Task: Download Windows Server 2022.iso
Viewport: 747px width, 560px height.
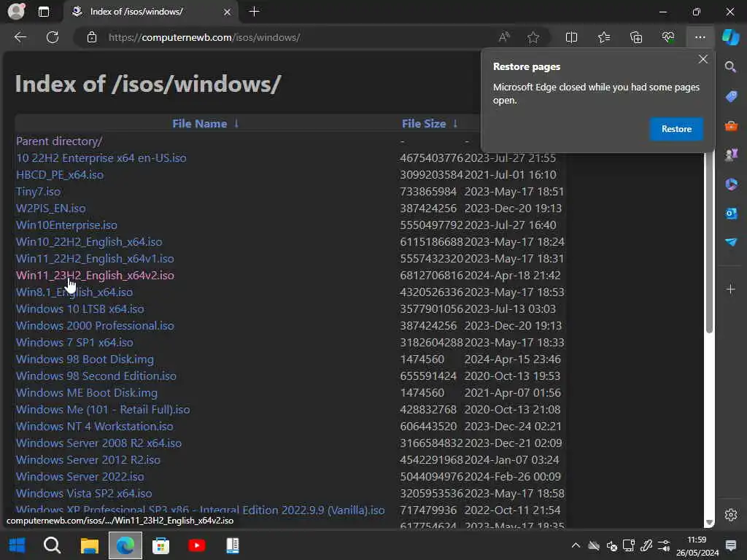Action: [x=80, y=477]
